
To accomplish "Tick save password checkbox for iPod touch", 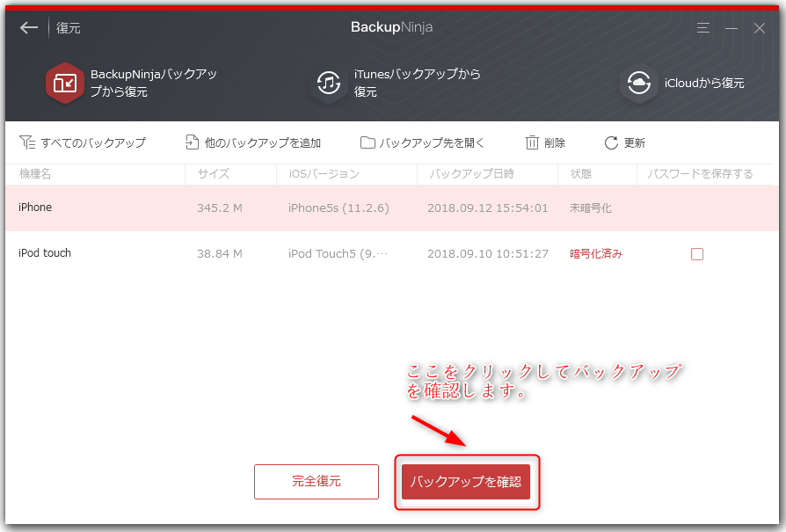I will pos(697,254).
